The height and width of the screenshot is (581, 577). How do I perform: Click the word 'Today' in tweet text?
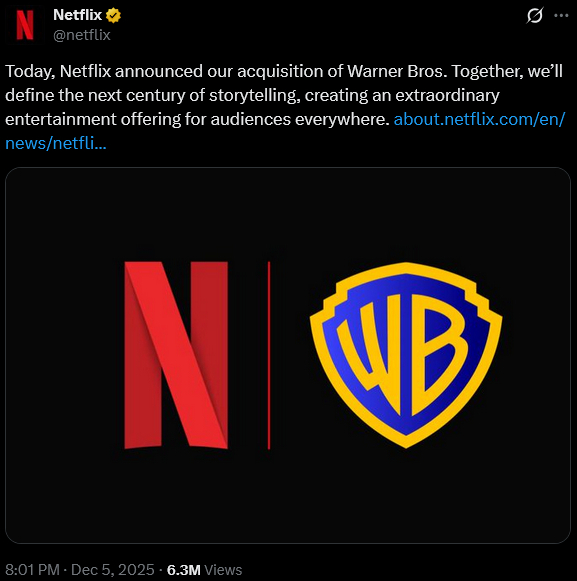pyautogui.click(x=30, y=72)
